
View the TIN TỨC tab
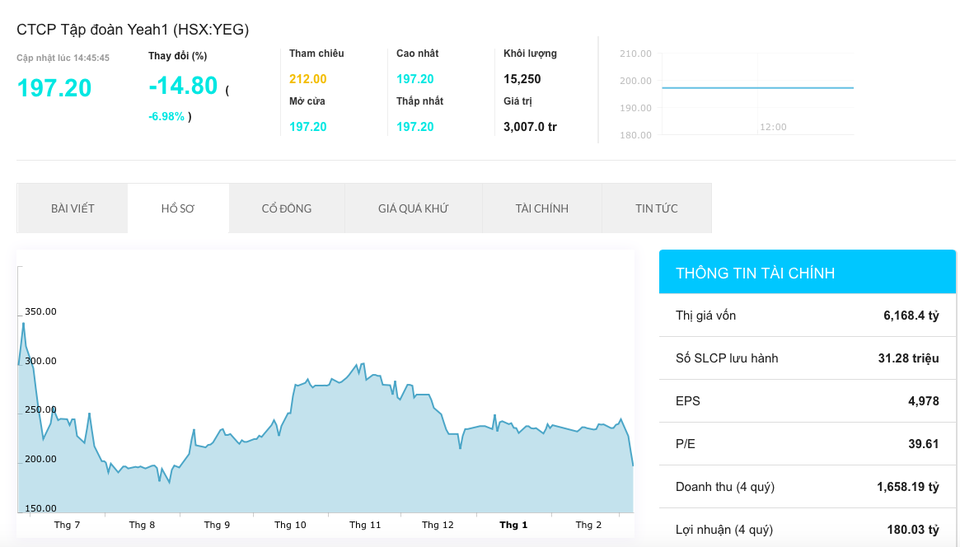point(656,208)
